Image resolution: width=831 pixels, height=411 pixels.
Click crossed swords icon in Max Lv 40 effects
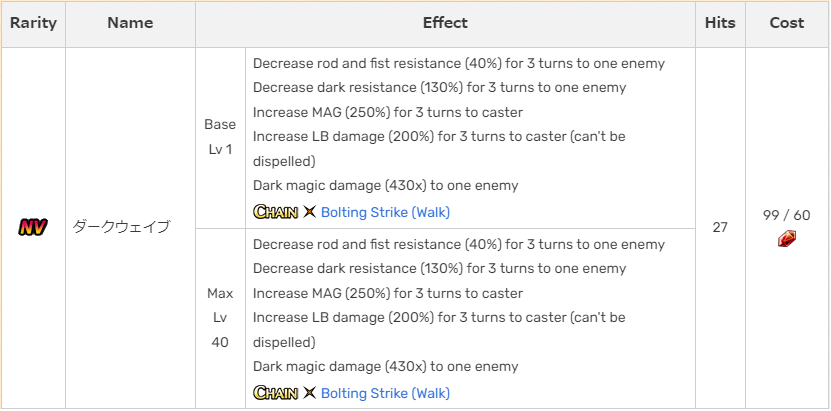tap(309, 393)
